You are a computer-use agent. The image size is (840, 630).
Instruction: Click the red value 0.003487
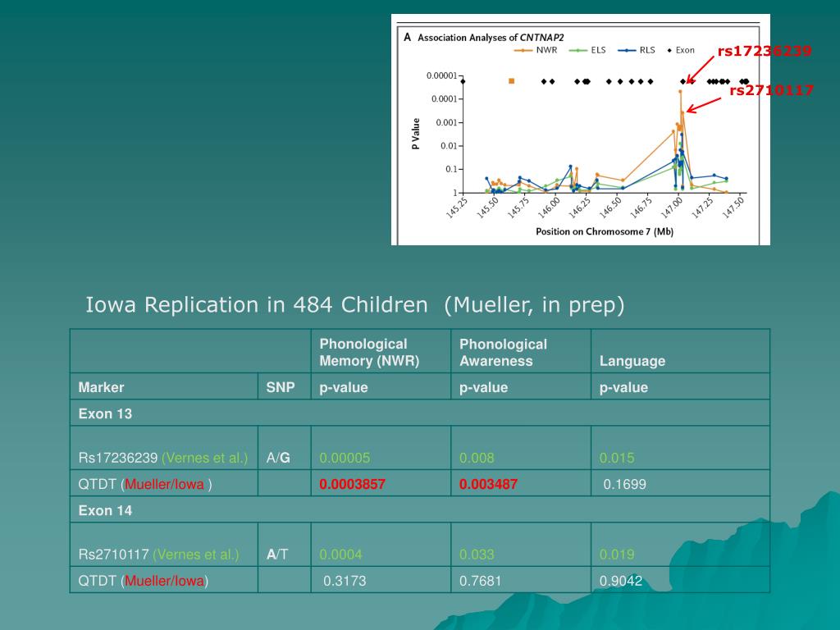point(488,484)
